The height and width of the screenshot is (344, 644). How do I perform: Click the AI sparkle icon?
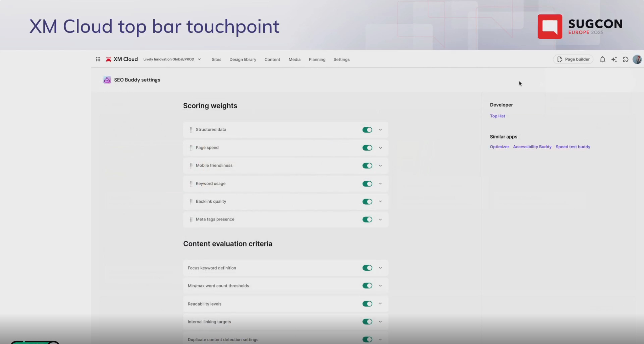pyautogui.click(x=614, y=60)
